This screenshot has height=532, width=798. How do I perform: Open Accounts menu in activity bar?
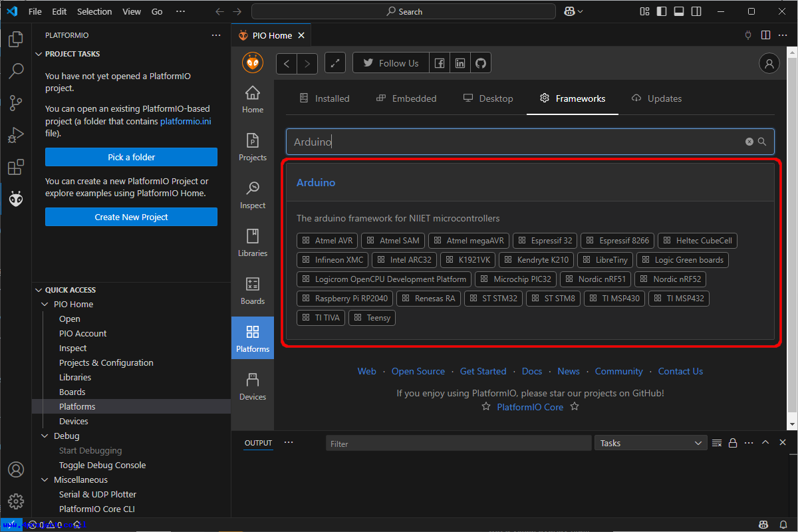tap(16, 469)
